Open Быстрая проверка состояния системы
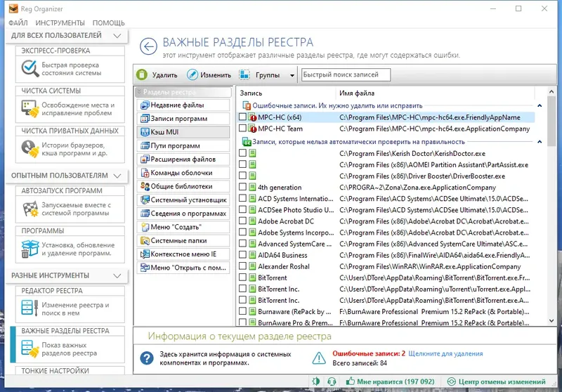 [70, 69]
